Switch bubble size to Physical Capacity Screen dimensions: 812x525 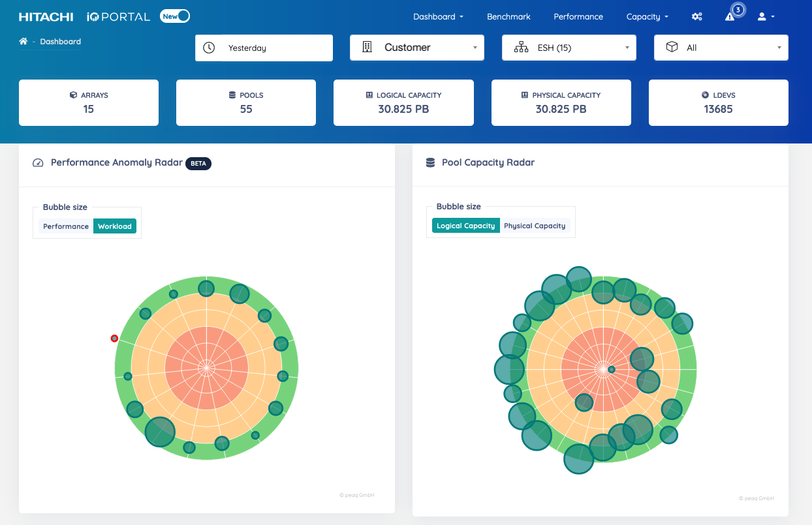(x=535, y=226)
